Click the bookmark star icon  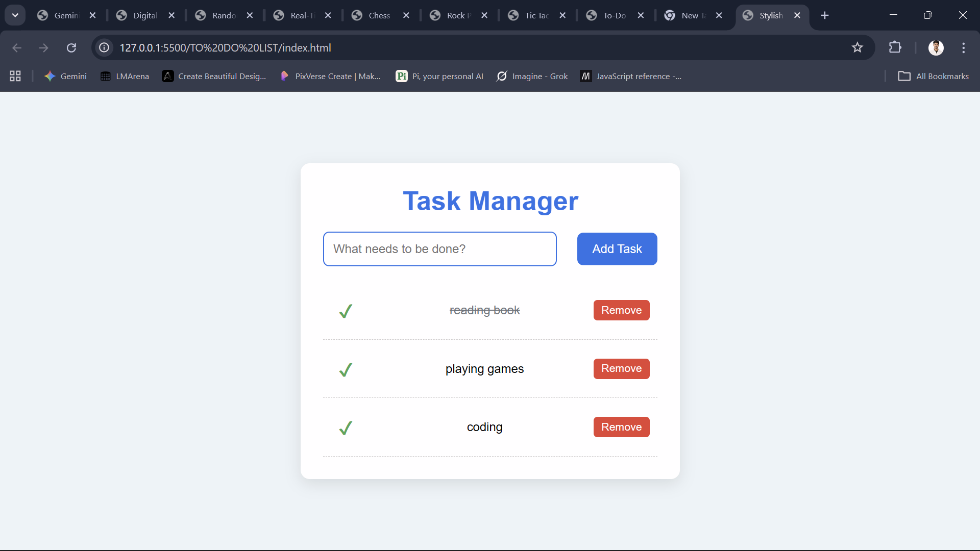point(857,47)
